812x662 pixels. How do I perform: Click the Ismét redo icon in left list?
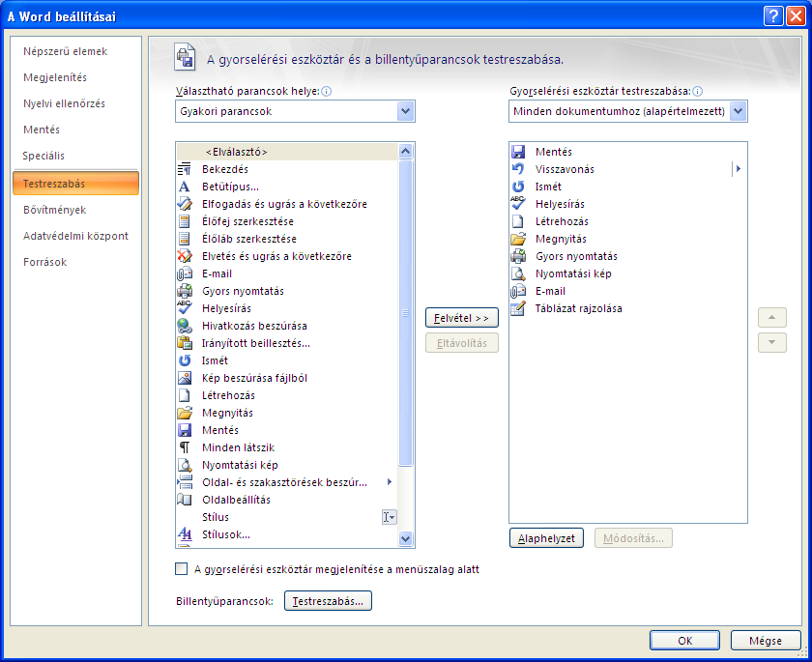point(185,360)
